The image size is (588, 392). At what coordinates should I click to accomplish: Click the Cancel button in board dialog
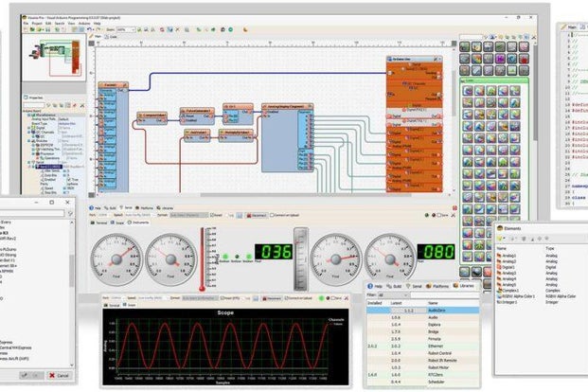pyautogui.click(x=60, y=375)
